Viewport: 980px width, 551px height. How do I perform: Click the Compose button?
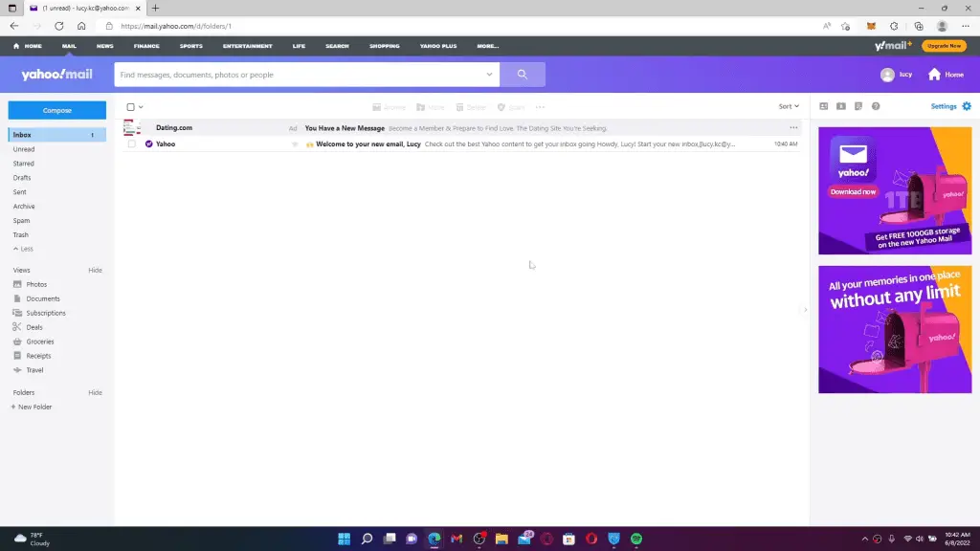[x=56, y=110]
